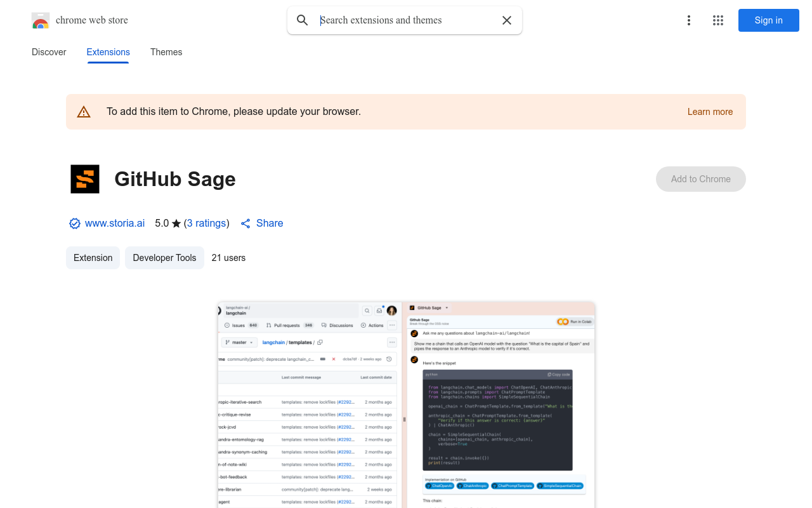Image resolution: width=812 pixels, height=508 pixels.
Task: Click the chrome web store title text
Action: click(92, 20)
